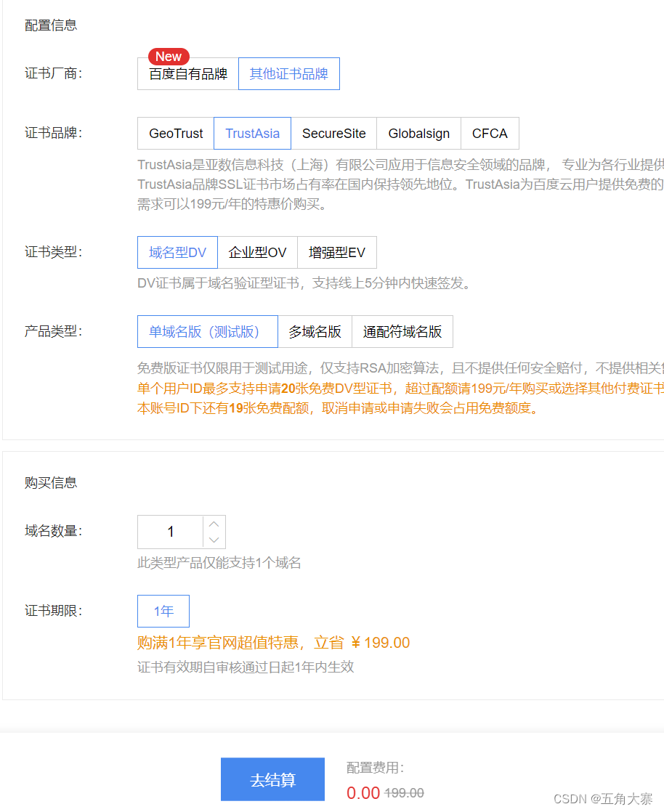Click the 本账号ID下还有19张免费配额 notice
Image resolution: width=664 pixels, height=812 pixels.
coord(339,408)
